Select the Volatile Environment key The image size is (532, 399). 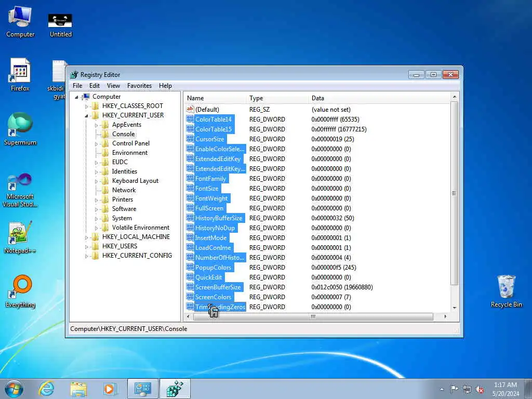[x=141, y=228]
